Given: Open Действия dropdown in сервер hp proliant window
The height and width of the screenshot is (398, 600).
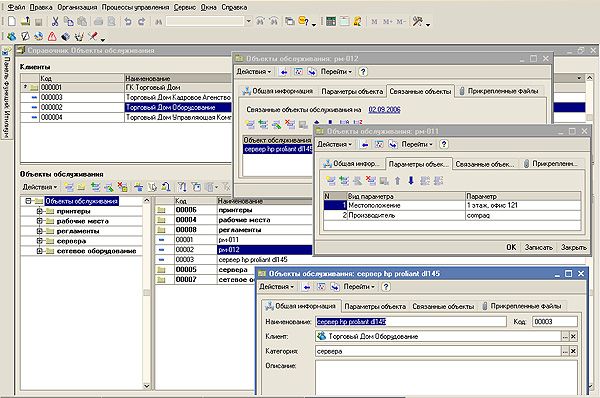Looking at the screenshot, I should click(277, 287).
